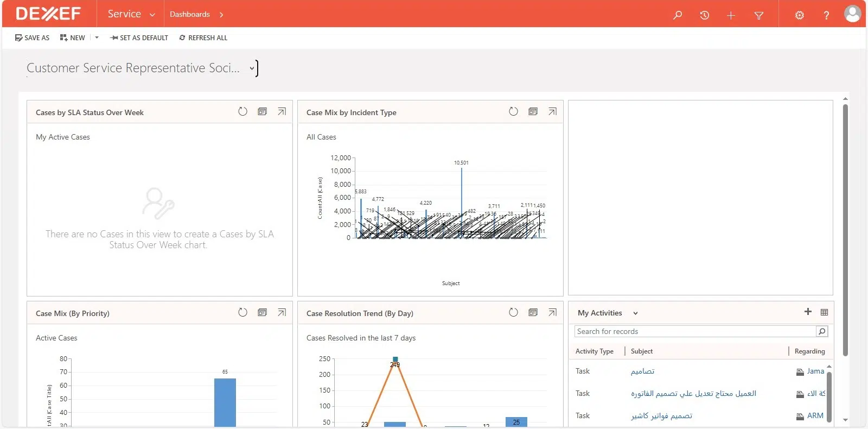The image size is (868, 429).
Task: View records for Case Mix (By Priority)
Action: click(x=262, y=313)
